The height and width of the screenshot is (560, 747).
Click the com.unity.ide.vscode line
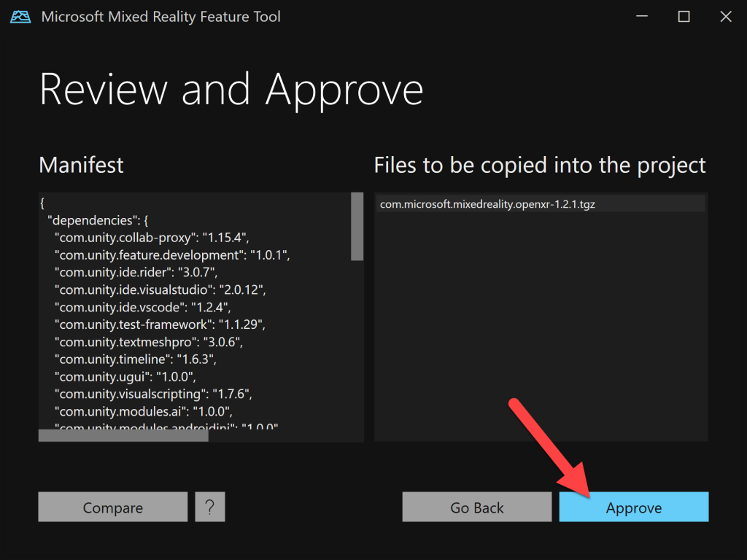[x=142, y=307]
